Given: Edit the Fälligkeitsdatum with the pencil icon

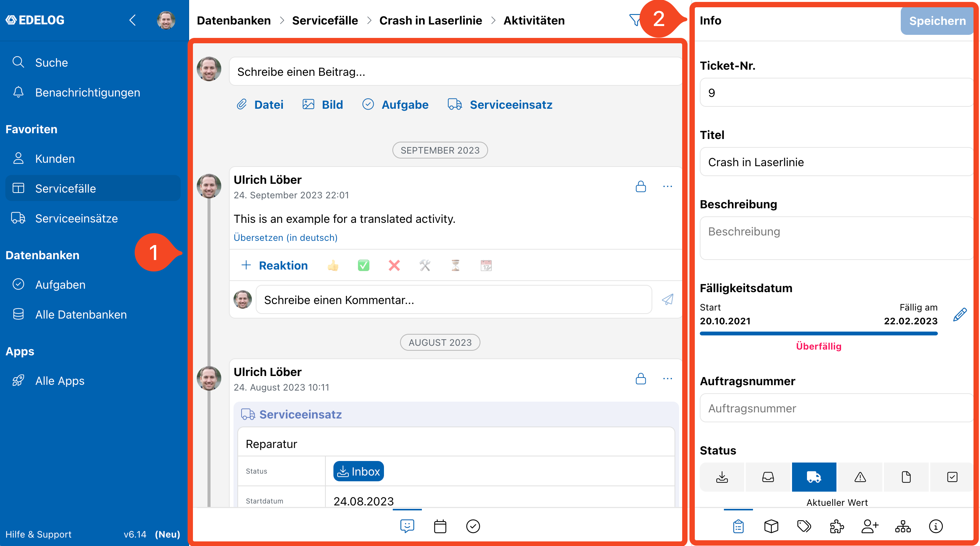Looking at the screenshot, I should 960,314.
